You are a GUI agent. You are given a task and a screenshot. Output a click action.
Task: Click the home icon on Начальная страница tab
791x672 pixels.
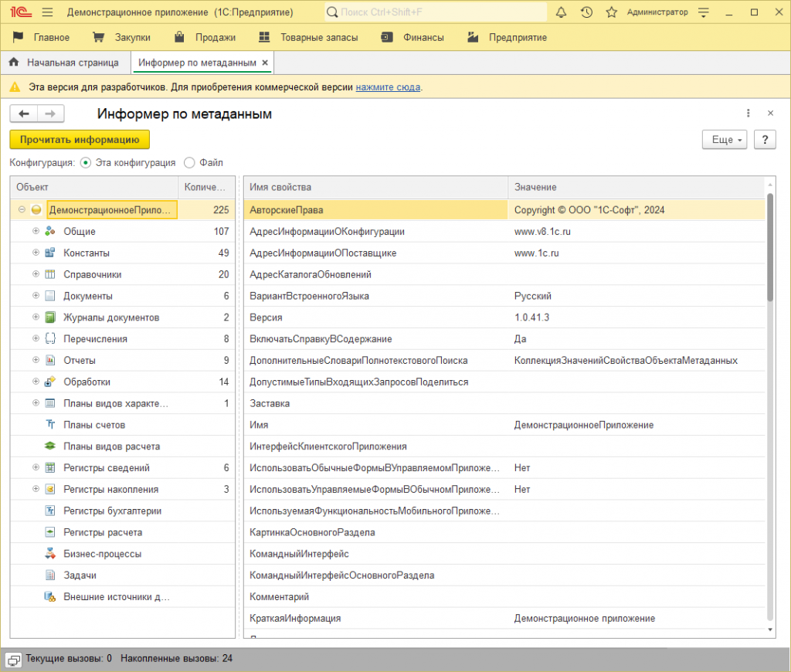14,62
